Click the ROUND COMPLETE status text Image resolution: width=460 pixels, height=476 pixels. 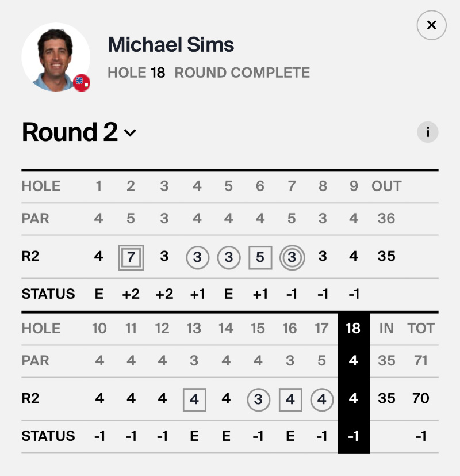[x=242, y=73]
